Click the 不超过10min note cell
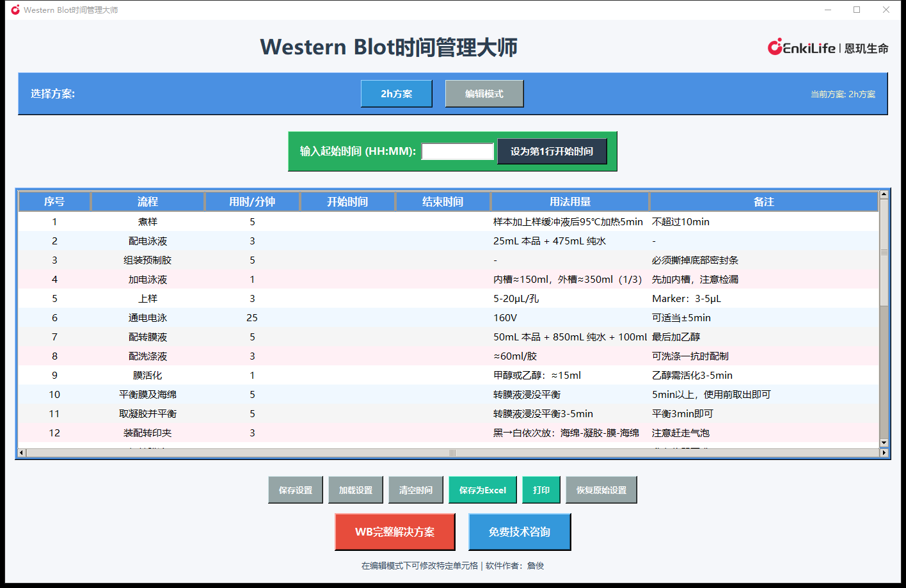 coord(764,221)
